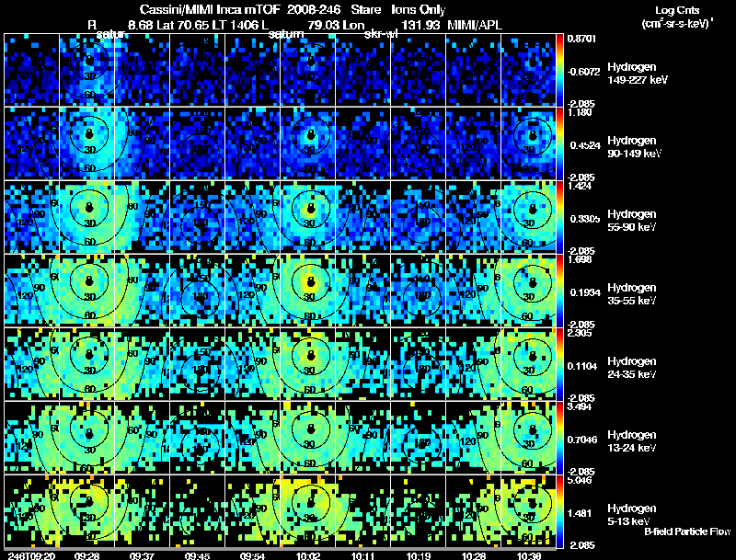This screenshot has height=560, width=736.
Task: Click the colorbar value '0.4524'
Action: 585,145
